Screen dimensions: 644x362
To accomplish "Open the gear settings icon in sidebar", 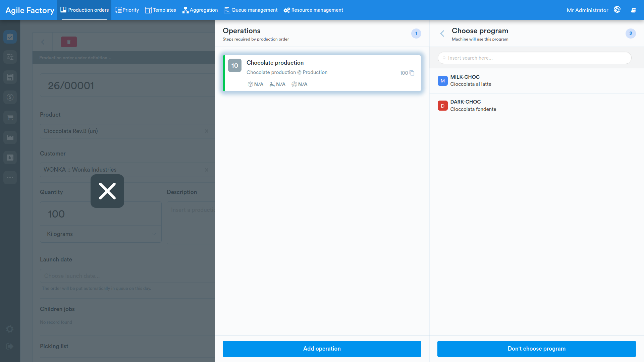I will [10, 329].
